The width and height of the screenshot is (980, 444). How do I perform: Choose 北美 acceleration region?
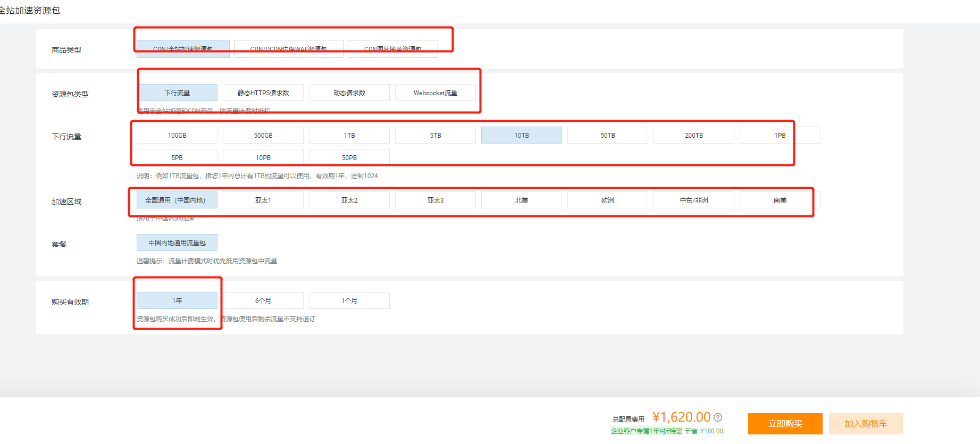(522, 200)
